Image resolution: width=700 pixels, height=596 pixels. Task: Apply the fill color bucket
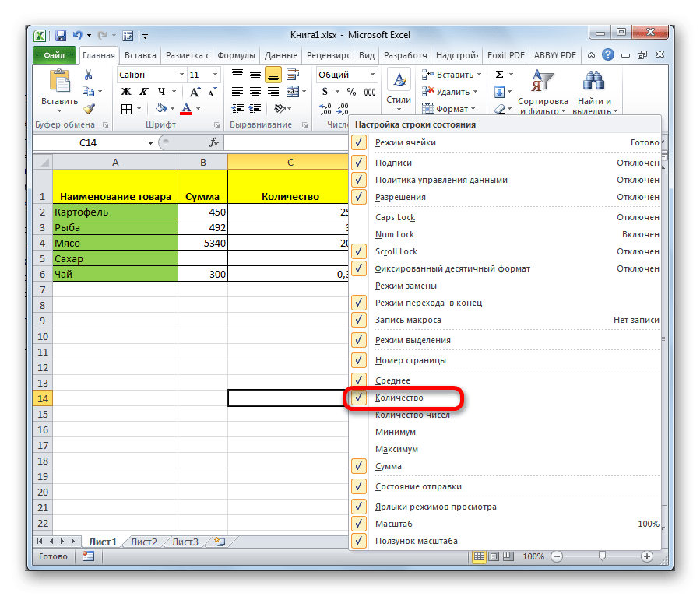[160, 108]
